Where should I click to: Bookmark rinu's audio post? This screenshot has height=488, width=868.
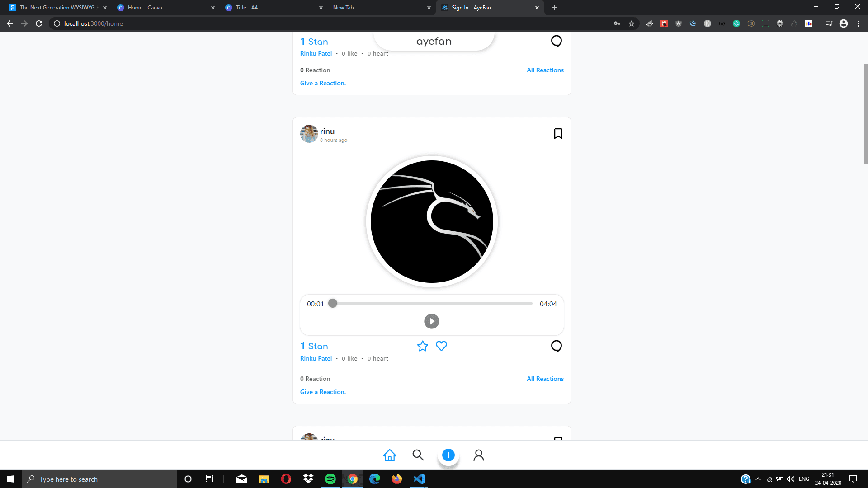[558, 134]
